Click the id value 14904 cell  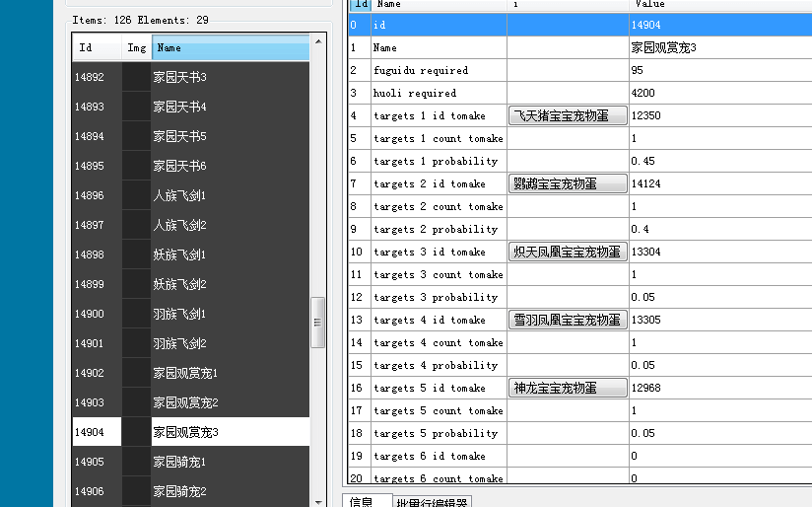tap(720, 25)
